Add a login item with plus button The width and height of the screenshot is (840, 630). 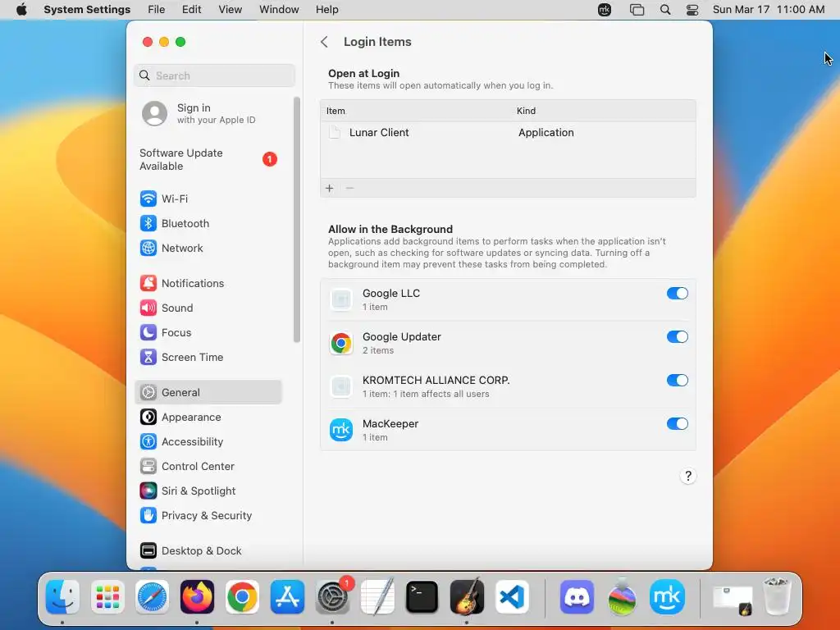[330, 188]
